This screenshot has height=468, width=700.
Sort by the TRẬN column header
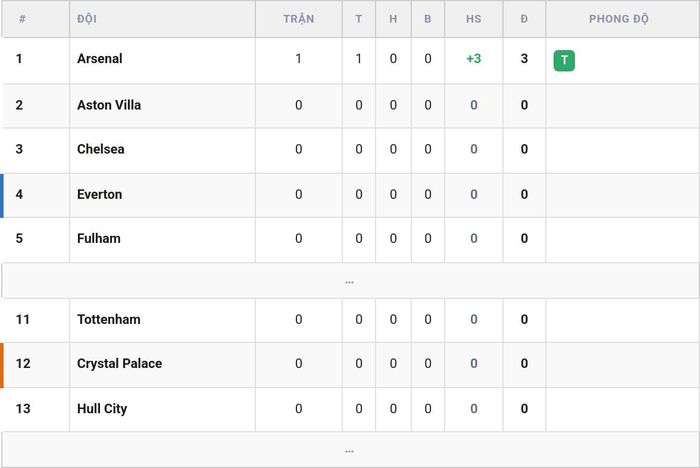coord(299,19)
